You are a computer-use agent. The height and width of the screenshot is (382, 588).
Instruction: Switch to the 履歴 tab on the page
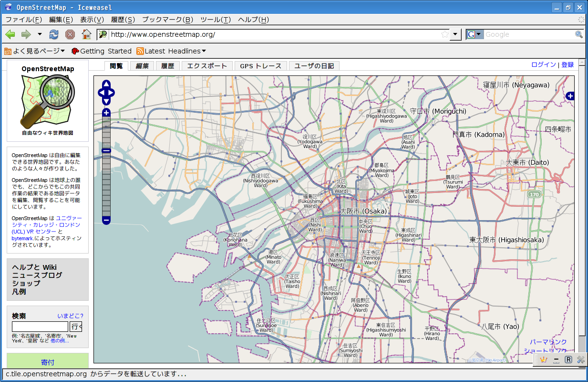coord(168,66)
